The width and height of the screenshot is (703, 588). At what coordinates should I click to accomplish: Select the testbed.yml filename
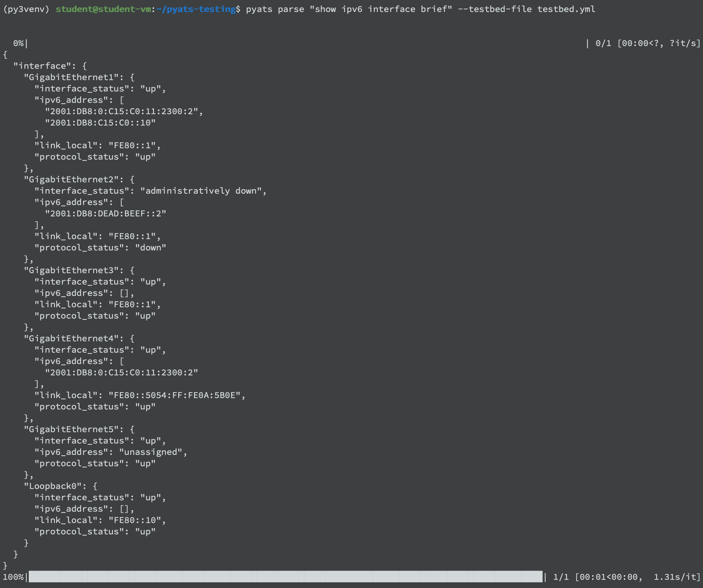coord(566,9)
